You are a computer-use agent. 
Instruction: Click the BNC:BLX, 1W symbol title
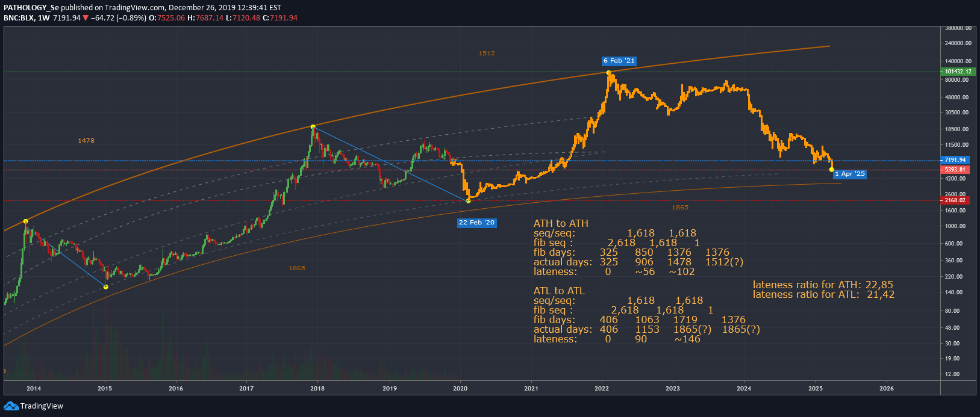[27, 18]
